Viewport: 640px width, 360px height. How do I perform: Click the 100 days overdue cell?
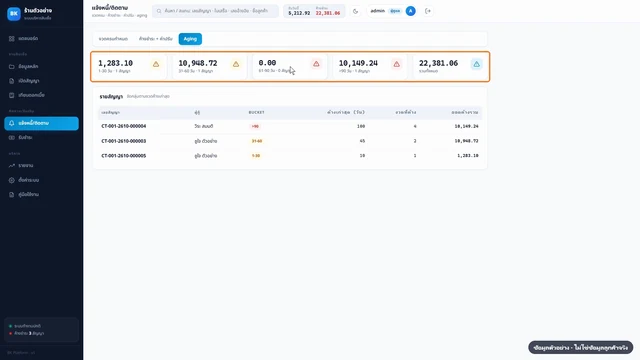[361, 127]
